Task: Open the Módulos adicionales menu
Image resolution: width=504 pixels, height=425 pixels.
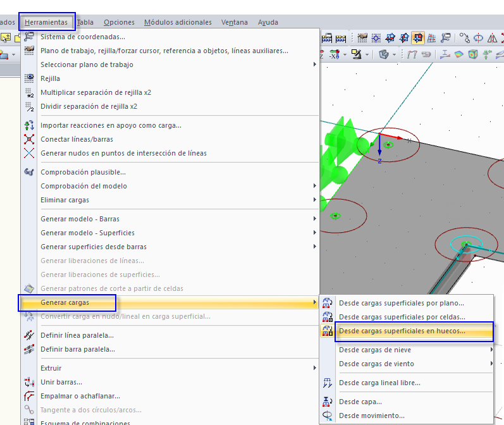Action: coord(178,22)
